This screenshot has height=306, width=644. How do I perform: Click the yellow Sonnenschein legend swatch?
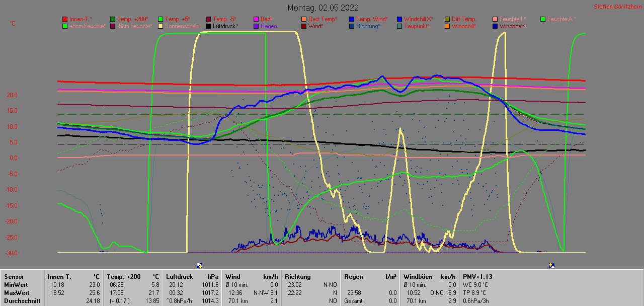(160, 26)
